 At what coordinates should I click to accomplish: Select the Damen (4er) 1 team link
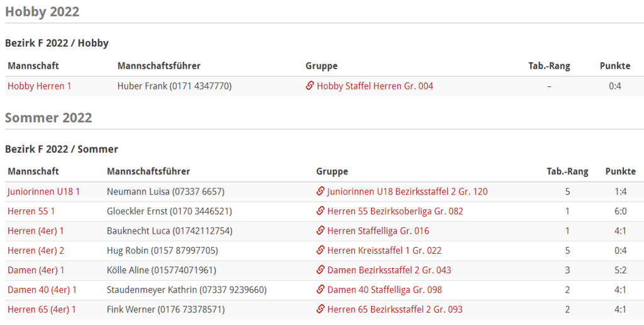[x=36, y=270]
